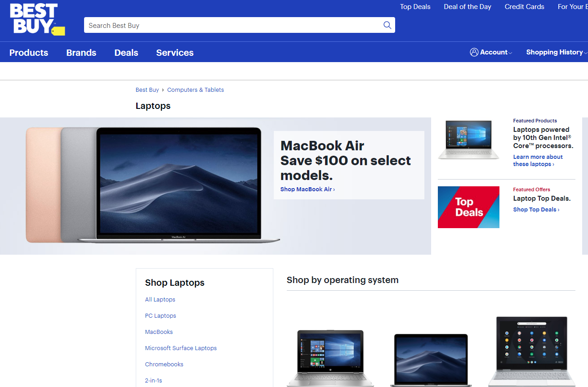Image resolution: width=588 pixels, height=387 pixels.
Task: Click the Shop Laptops heading
Action: tap(175, 283)
